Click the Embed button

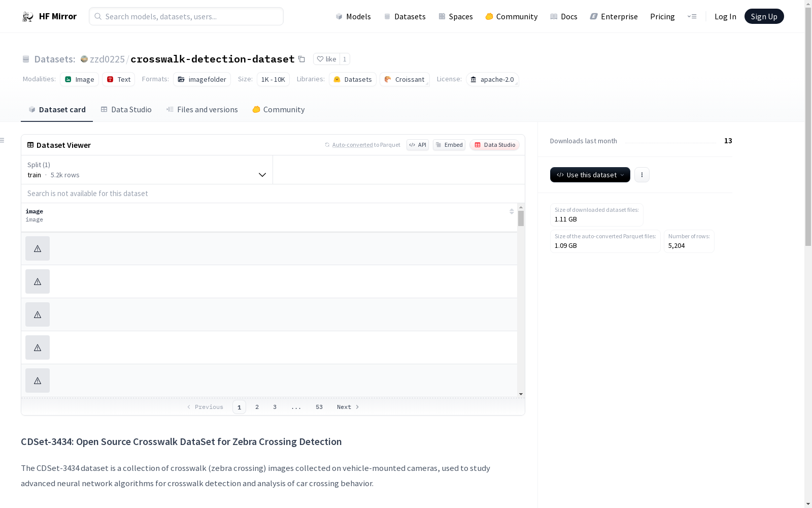[449, 145]
